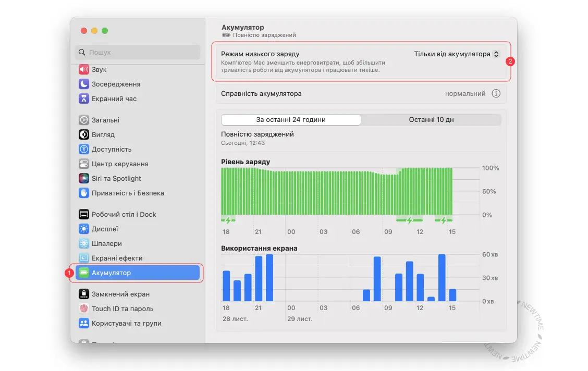This screenshot has height=371, width=588.
Task: Click the 'нормальний' battery health value
Action: click(465, 94)
